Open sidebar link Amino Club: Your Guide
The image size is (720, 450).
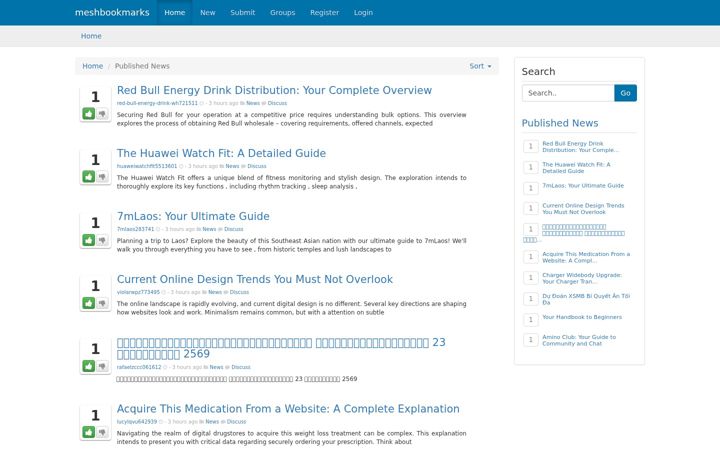click(x=579, y=340)
